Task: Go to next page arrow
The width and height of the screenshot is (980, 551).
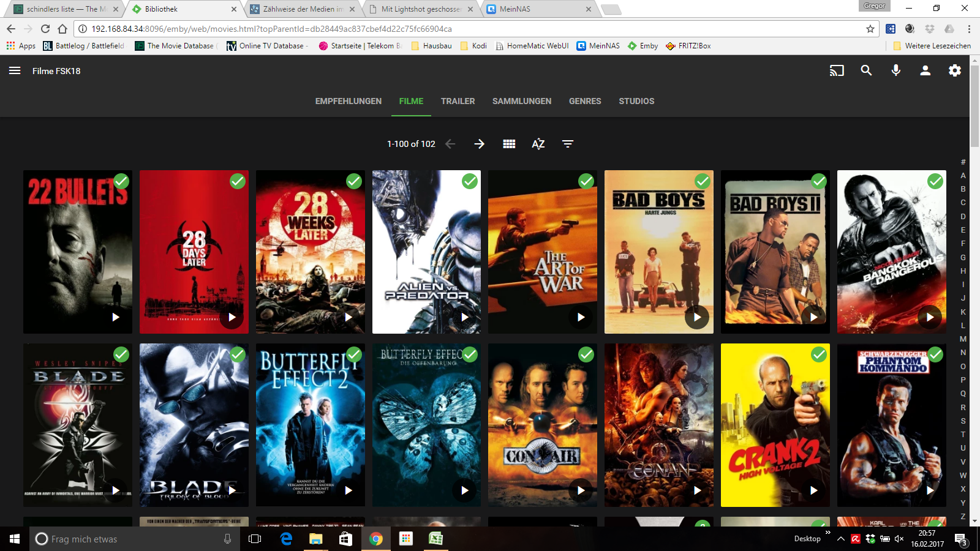Action: [x=479, y=144]
